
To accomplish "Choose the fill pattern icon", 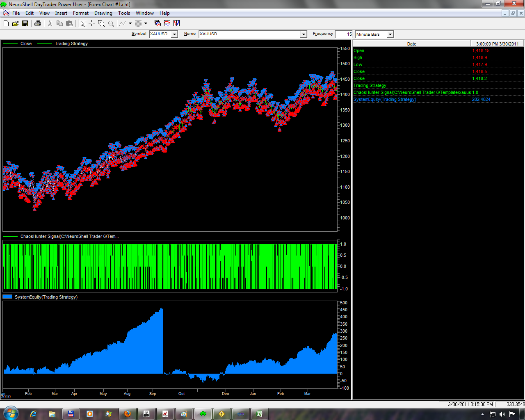I will click(139, 23).
